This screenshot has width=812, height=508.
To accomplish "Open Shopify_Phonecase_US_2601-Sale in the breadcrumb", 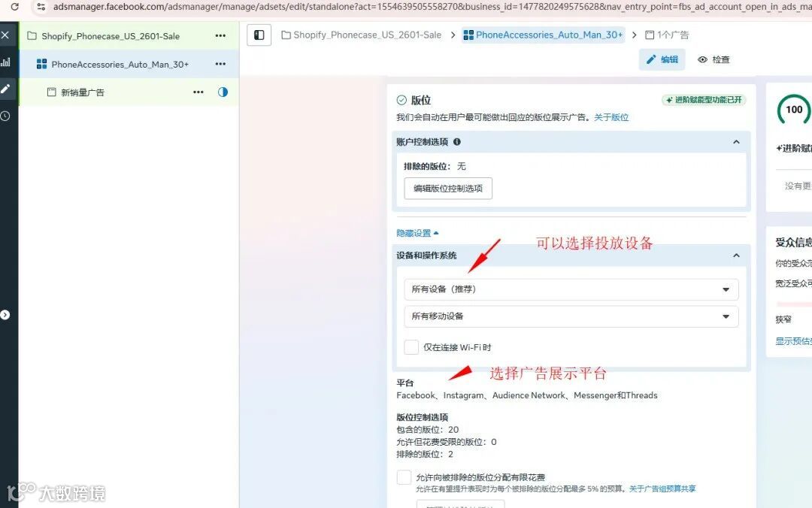I will 362,35.
